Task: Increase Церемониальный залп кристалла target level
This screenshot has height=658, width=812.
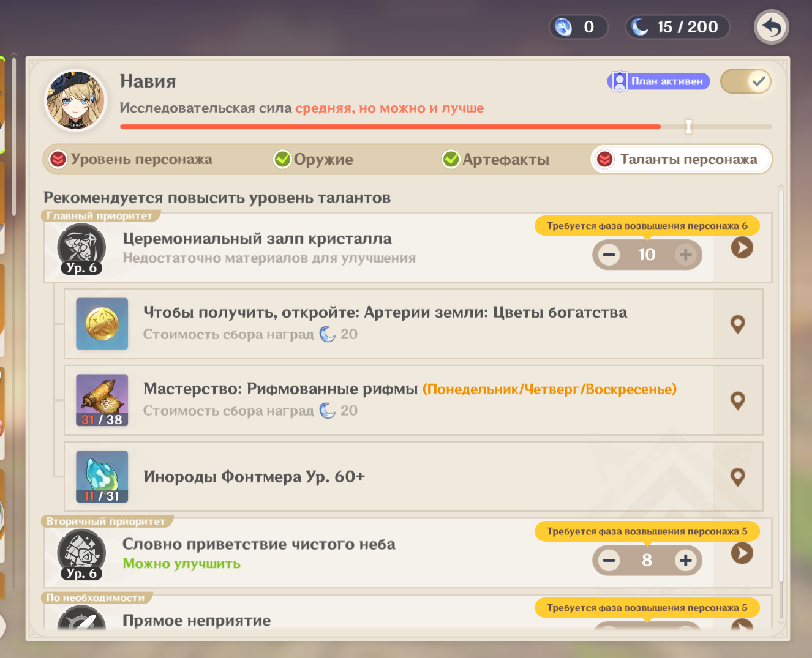Action: point(685,255)
